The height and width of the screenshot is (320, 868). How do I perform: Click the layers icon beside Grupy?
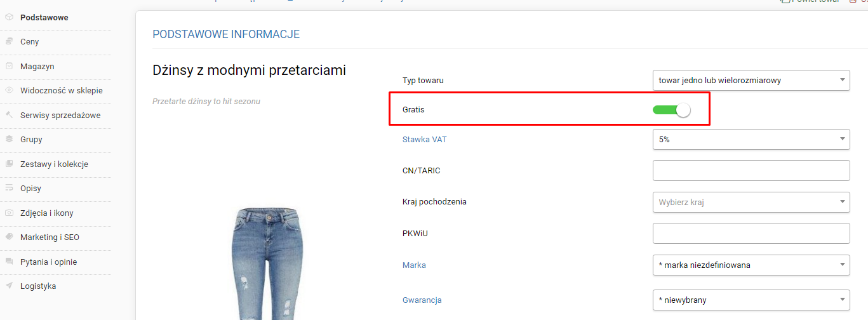(x=9, y=139)
